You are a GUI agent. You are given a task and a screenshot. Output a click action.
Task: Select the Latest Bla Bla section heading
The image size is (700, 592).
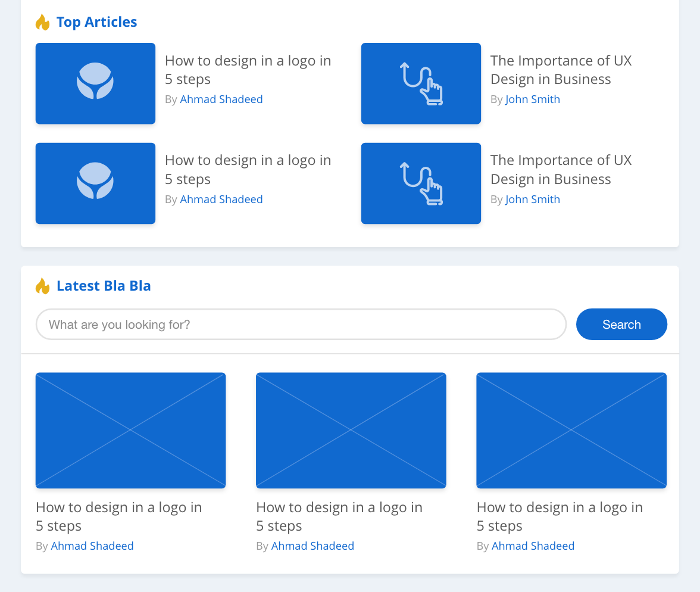pyautogui.click(x=104, y=285)
